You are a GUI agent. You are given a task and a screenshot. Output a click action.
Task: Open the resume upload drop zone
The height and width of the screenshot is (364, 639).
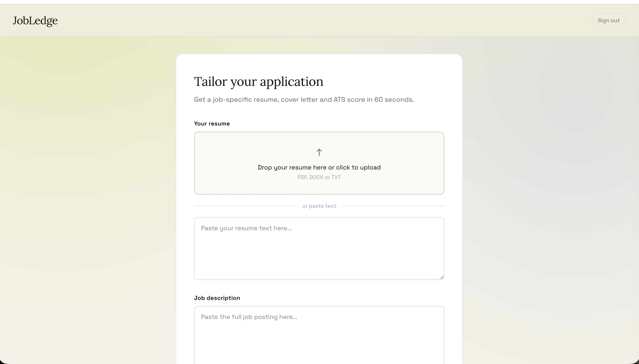[x=319, y=163]
